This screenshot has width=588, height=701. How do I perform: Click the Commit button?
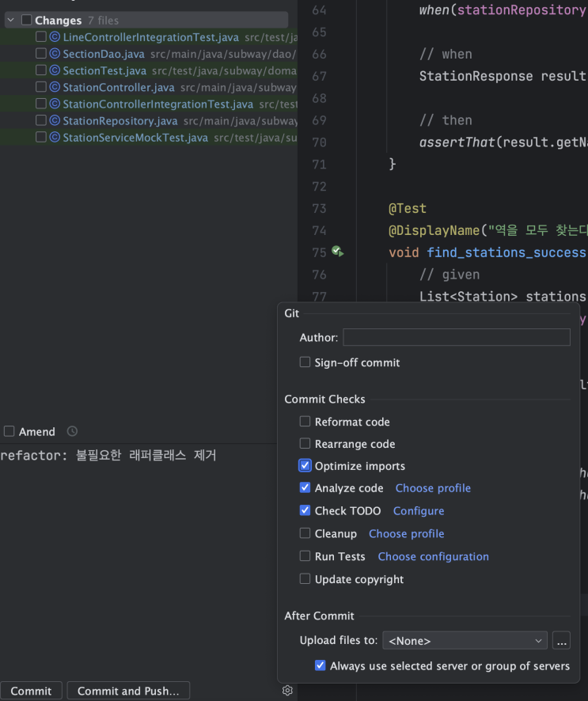(31, 691)
